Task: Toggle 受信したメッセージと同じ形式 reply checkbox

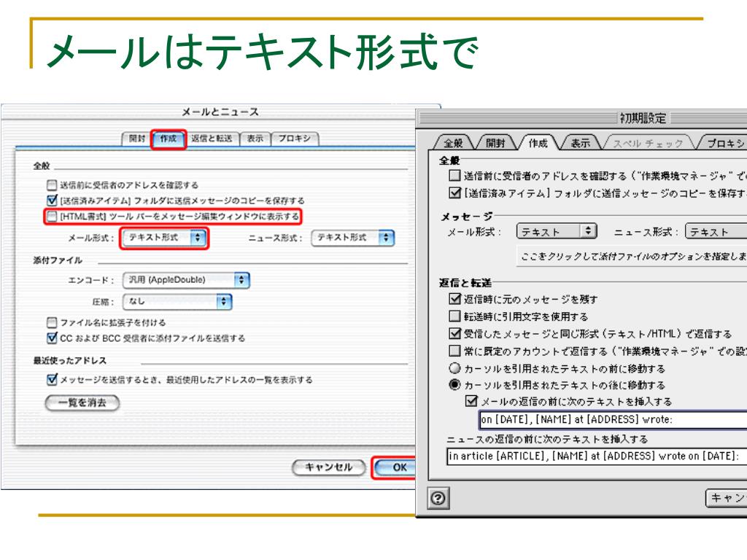Action: click(454, 333)
